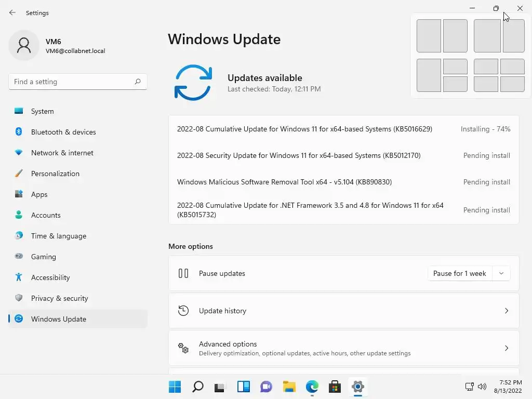The height and width of the screenshot is (399, 532).
Task: Open Accounts settings
Action: click(78, 215)
